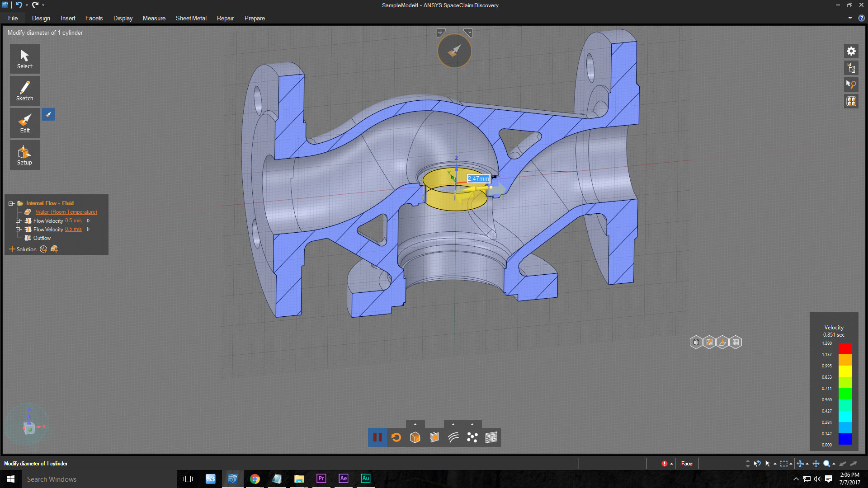Screen dimensions: 868x488
Task: Click the redo arrow in title bar
Action: coord(35,5)
